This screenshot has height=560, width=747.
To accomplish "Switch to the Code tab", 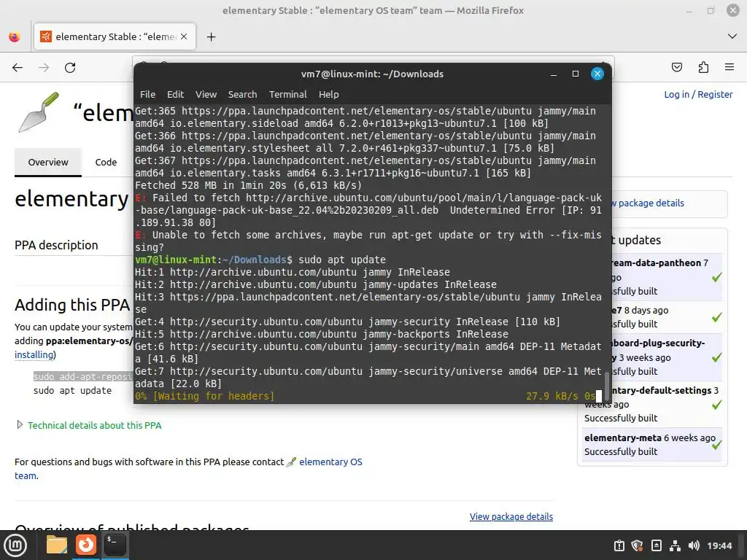I will 106,162.
